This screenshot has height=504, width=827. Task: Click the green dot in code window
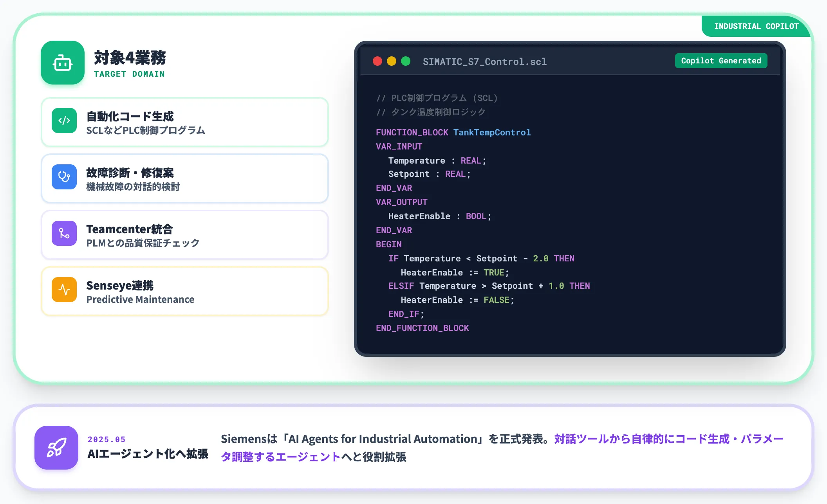coord(406,61)
